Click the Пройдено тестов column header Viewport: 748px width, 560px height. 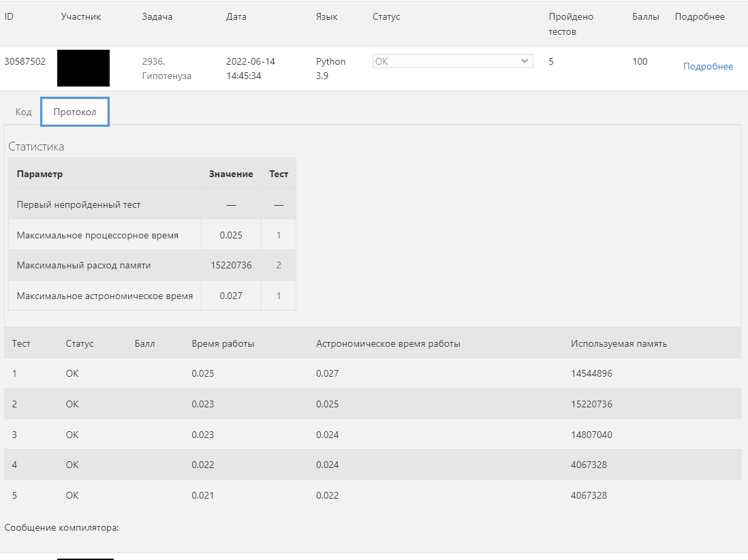click(571, 24)
